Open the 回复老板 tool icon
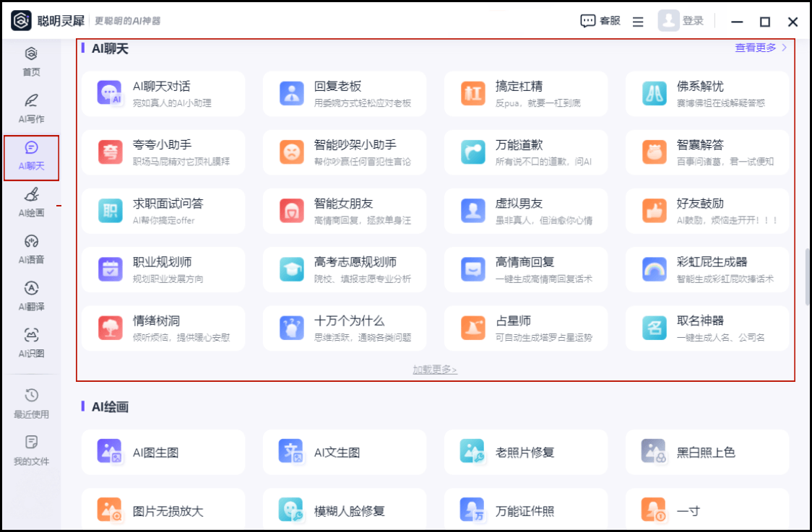The height and width of the screenshot is (532, 812). pyautogui.click(x=292, y=94)
